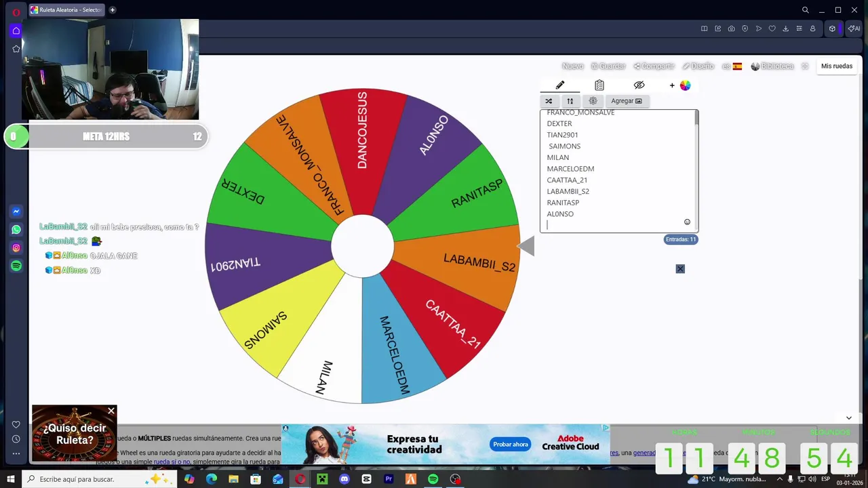Viewport: 868px width, 488px height.
Task: Toggle fullscreen mode icon next to Biblioteca
Action: click(x=805, y=66)
